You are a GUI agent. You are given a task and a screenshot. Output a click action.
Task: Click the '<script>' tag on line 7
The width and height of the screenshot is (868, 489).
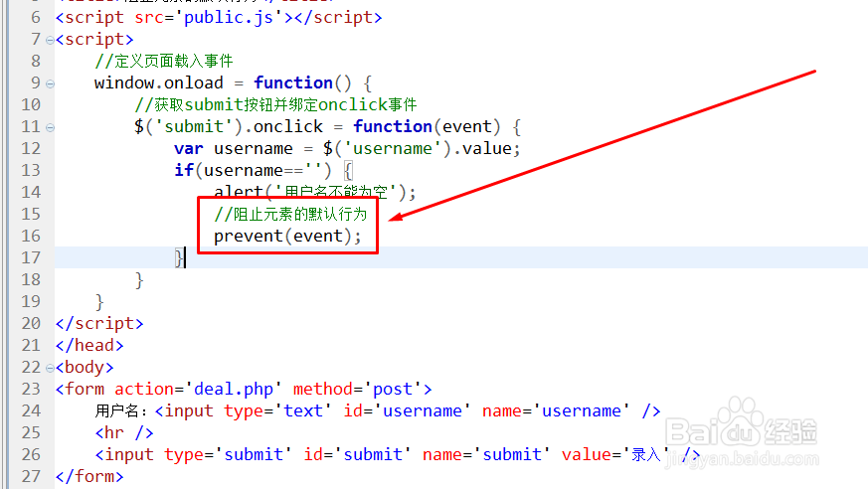point(94,40)
